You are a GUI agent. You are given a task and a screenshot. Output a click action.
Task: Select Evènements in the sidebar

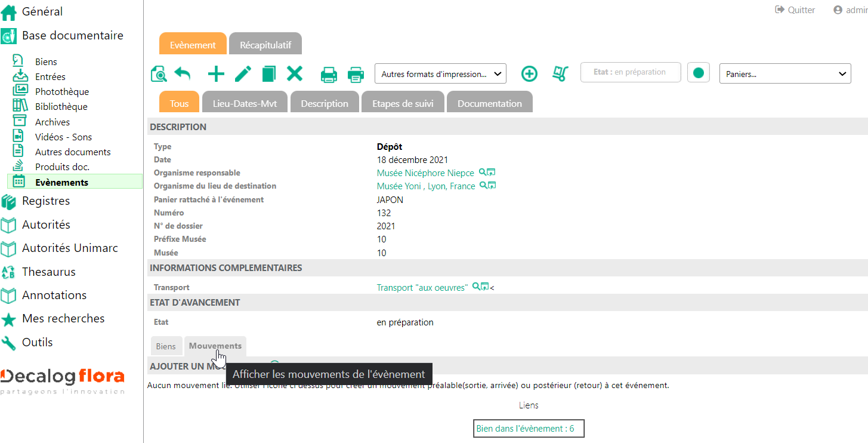click(75, 182)
